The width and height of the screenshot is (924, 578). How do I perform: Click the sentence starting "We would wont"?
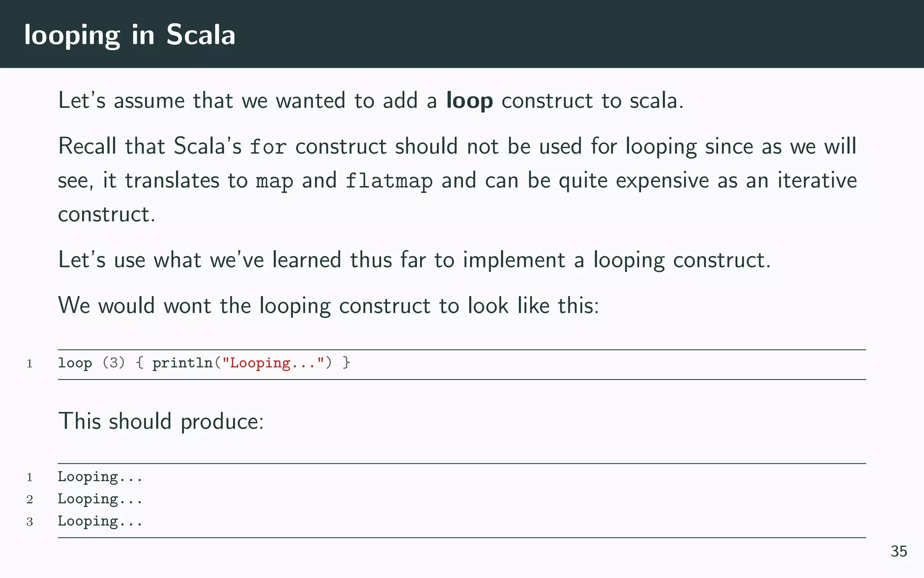coord(328,306)
